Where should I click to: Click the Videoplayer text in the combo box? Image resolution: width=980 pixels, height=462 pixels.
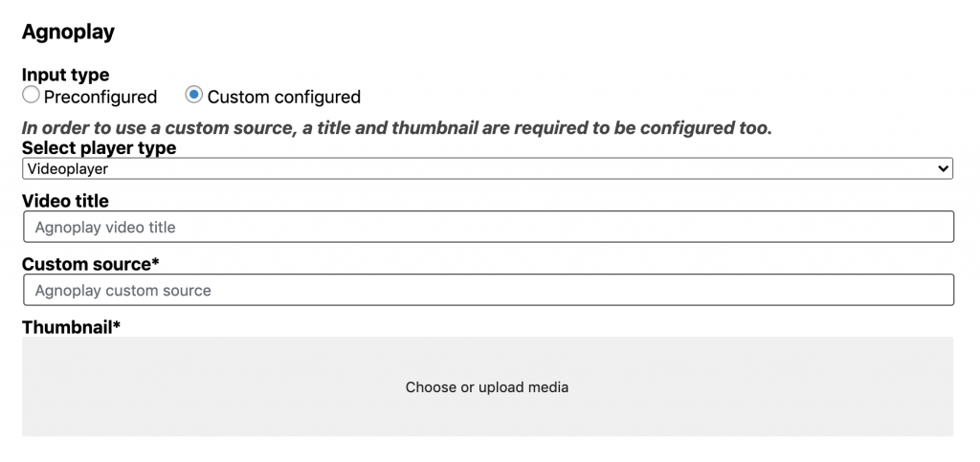tap(68, 169)
